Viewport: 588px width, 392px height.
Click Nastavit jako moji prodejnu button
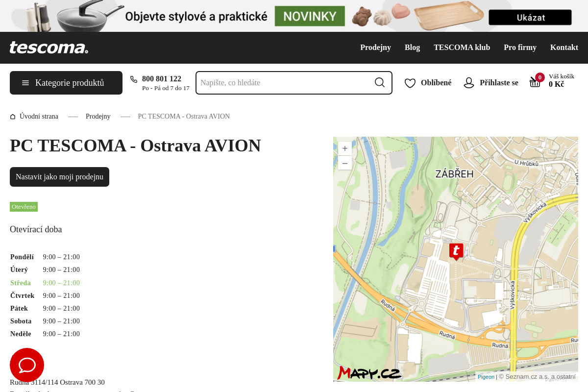point(59,177)
